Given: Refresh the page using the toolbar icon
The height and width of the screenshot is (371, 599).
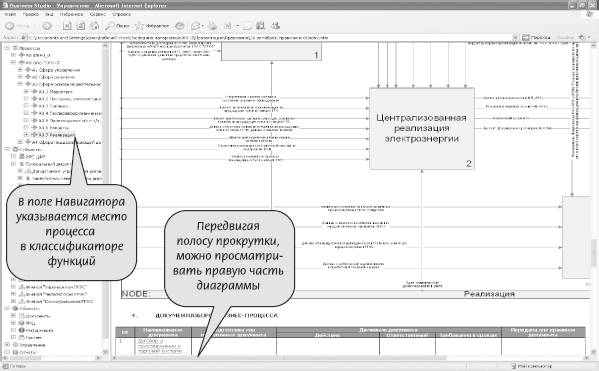Looking at the screenshot, I should click(x=81, y=26).
